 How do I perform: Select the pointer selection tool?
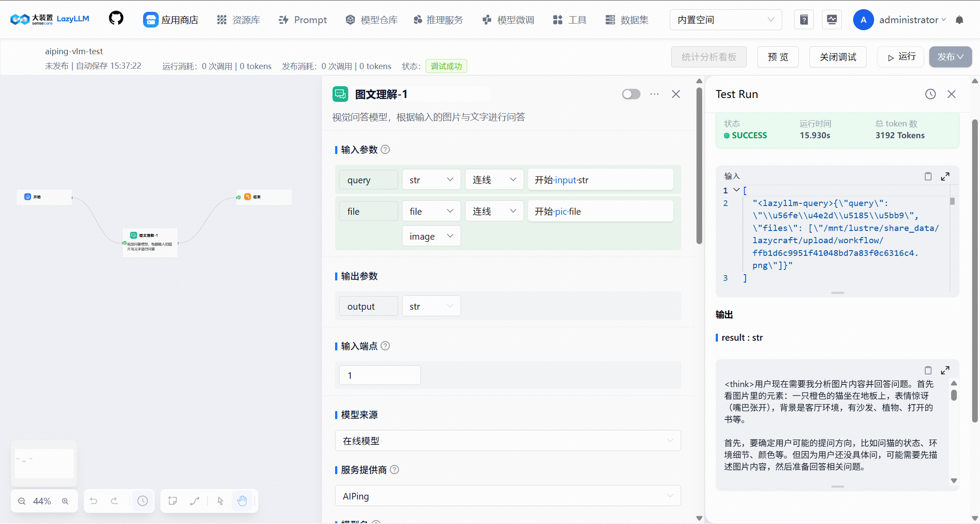pyautogui.click(x=220, y=501)
